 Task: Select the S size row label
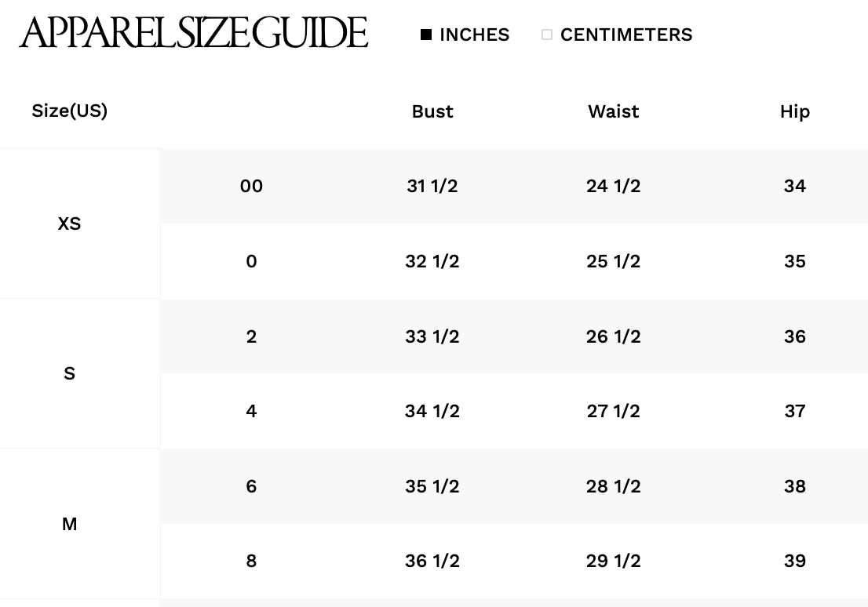[x=69, y=373]
